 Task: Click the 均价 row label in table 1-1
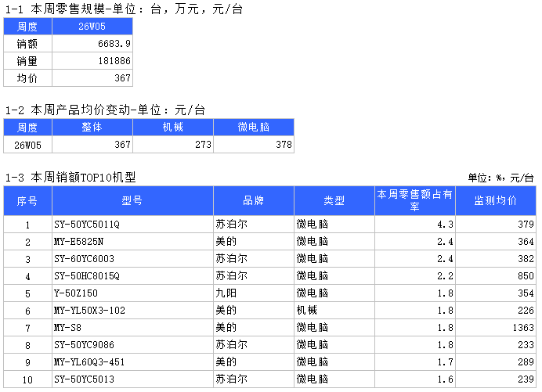[x=27, y=78]
